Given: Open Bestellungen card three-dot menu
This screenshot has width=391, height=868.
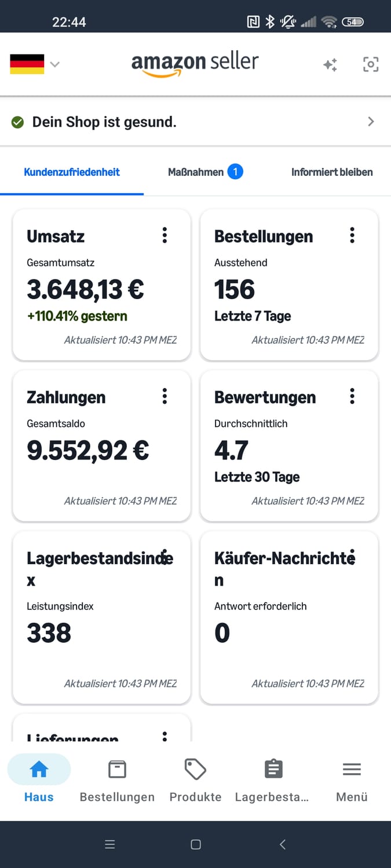Looking at the screenshot, I should (352, 235).
